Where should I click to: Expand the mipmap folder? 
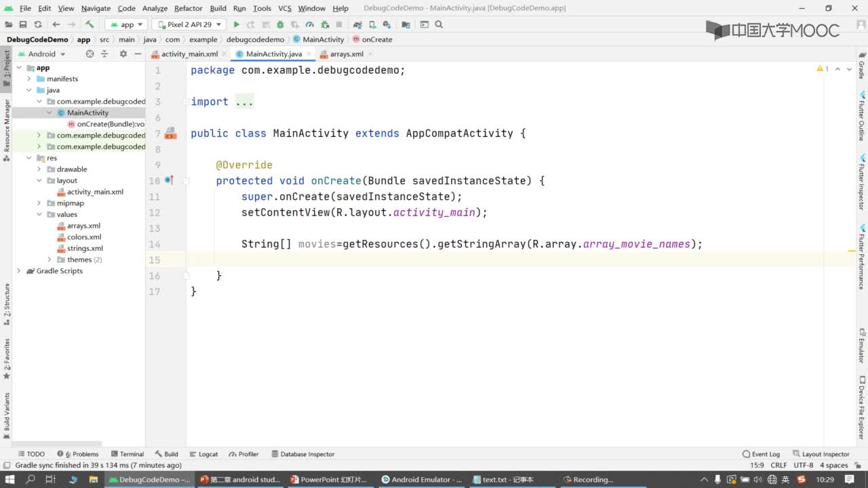(x=39, y=203)
